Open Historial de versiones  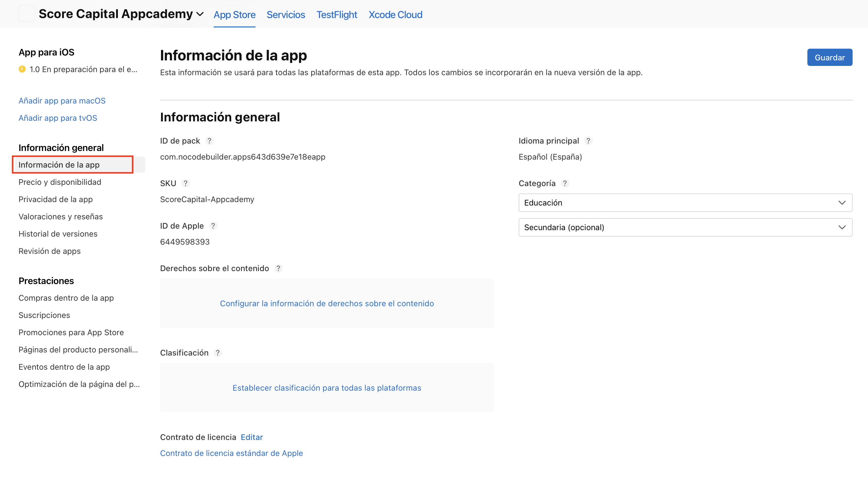click(58, 234)
